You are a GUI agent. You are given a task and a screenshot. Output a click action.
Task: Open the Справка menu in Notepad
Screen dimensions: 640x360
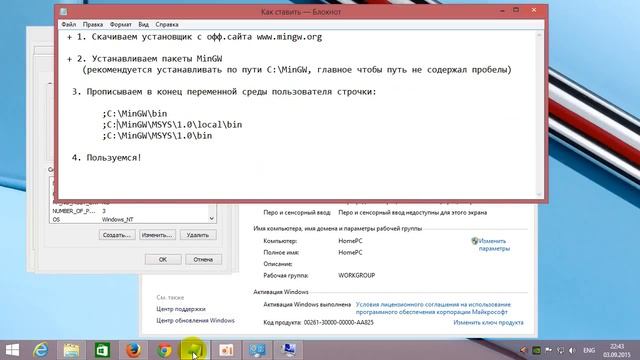(167, 24)
